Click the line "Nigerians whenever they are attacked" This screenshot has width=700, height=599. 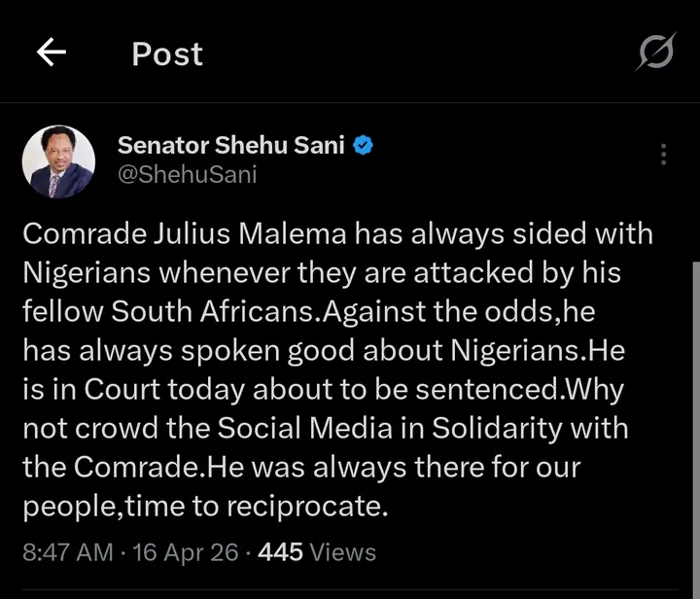click(321, 273)
